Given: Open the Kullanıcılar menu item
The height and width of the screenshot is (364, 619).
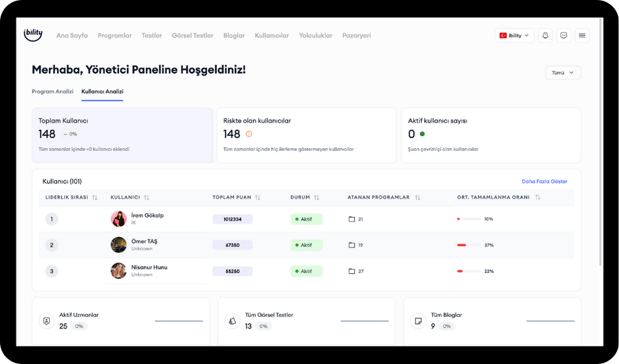Looking at the screenshot, I should (x=271, y=35).
